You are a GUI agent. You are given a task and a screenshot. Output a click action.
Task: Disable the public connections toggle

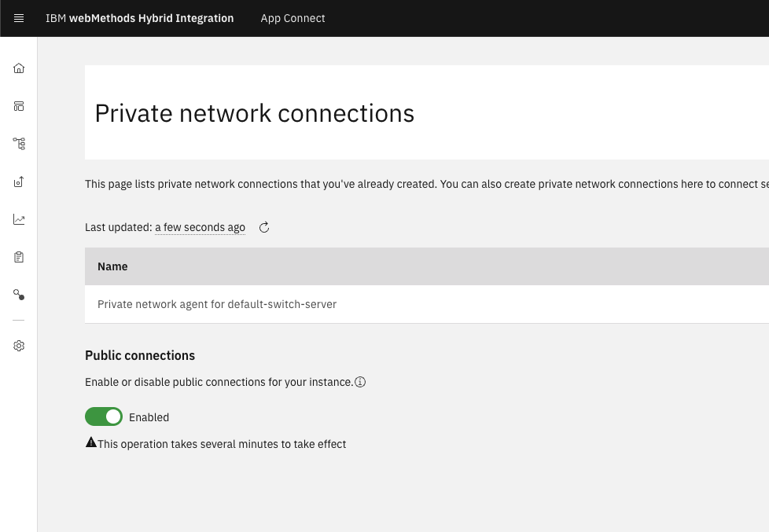[x=104, y=416]
